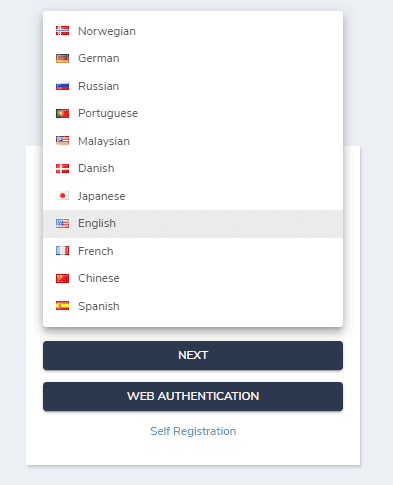Pick Portuguese in the language dropdown
Screen dimensions: 393x485
pyautogui.click(x=193, y=113)
